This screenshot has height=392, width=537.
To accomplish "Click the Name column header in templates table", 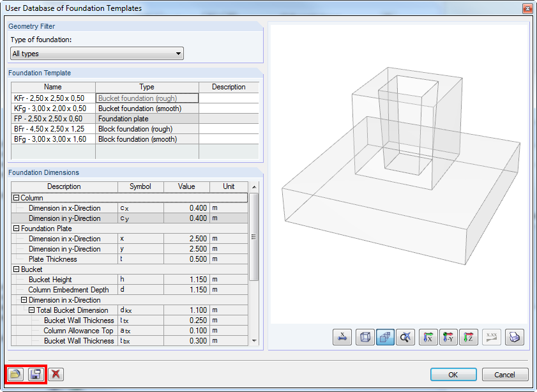I will coord(53,87).
